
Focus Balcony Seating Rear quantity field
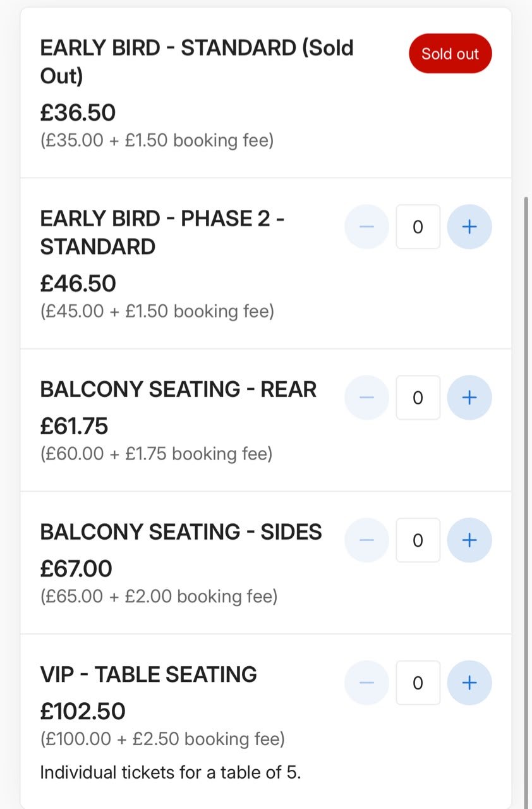click(x=418, y=398)
